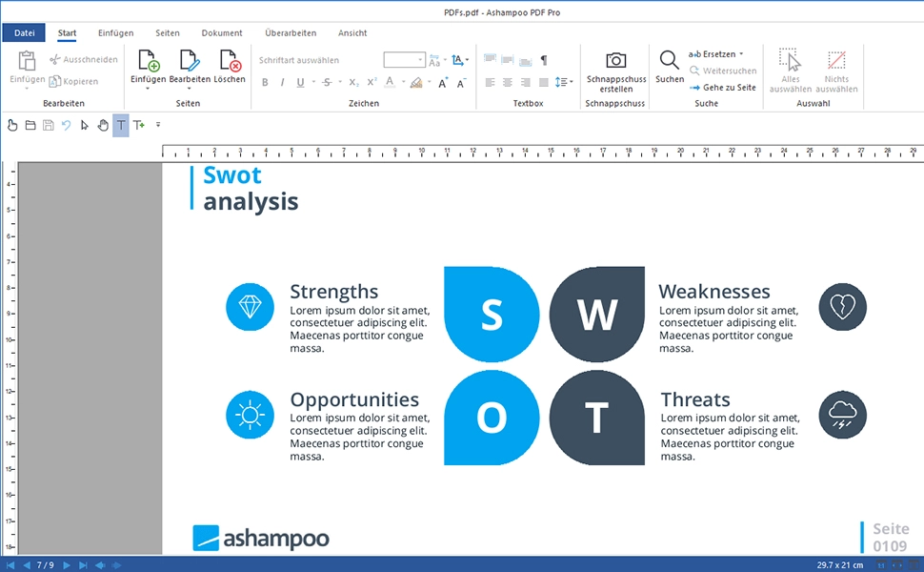Create a Schnappschuss with the camera icon
This screenshot has width=924, height=572.
click(x=615, y=63)
